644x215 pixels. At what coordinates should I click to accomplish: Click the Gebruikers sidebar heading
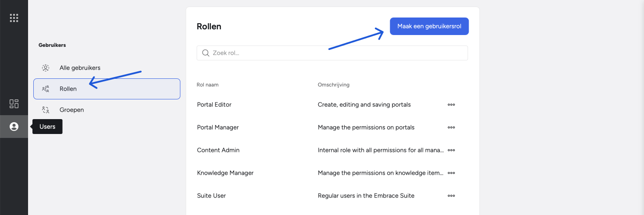click(52, 45)
